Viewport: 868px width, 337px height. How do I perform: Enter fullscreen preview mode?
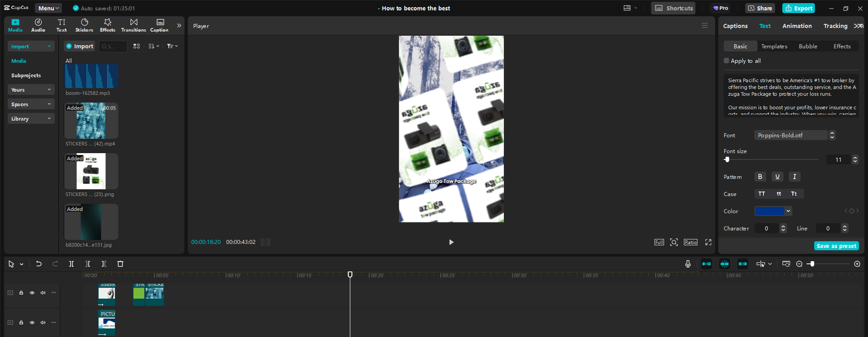click(708, 242)
